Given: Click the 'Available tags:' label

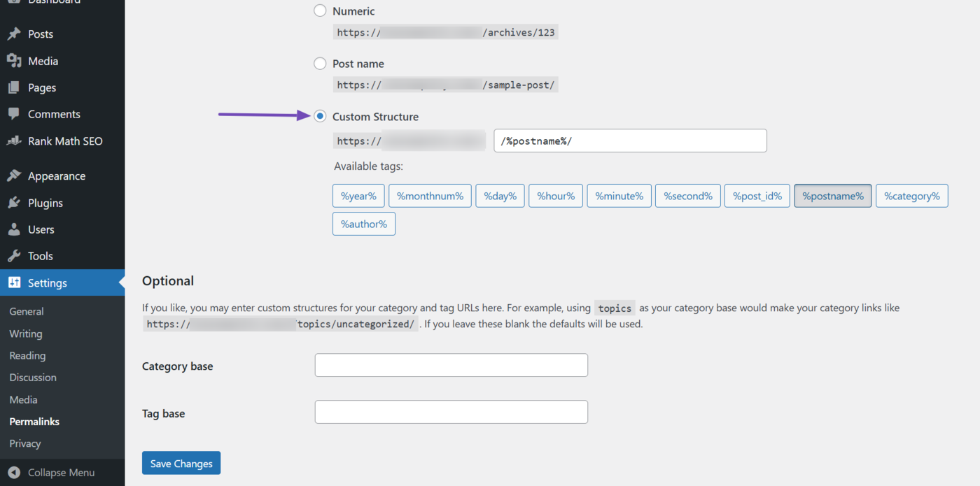Looking at the screenshot, I should 369,166.
